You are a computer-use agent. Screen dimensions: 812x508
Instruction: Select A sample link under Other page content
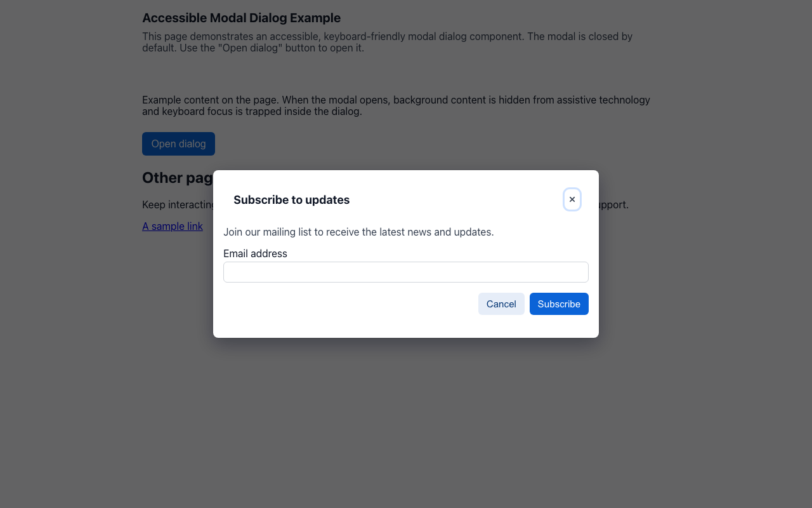[172, 226]
